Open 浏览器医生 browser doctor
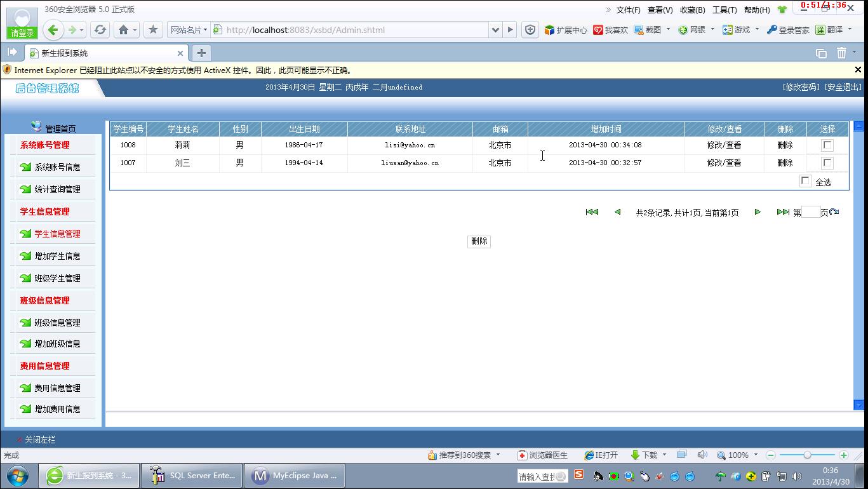Image resolution: width=868 pixels, height=489 pixels. point(542,455)
